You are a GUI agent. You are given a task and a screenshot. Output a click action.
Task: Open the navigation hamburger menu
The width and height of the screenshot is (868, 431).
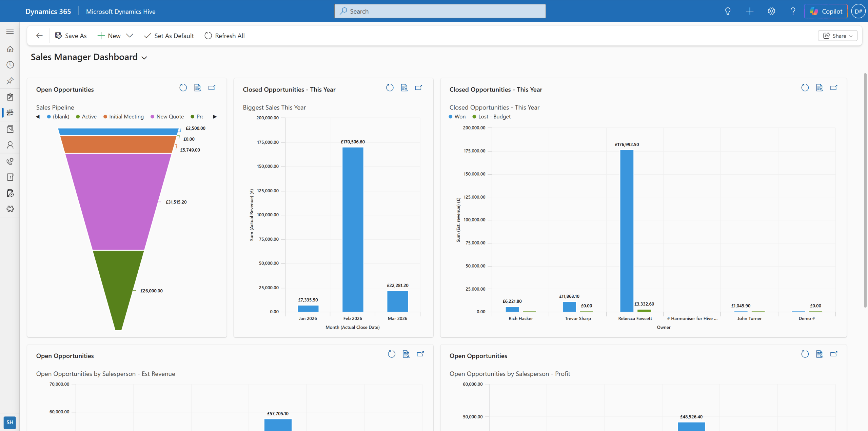(10, 31)
